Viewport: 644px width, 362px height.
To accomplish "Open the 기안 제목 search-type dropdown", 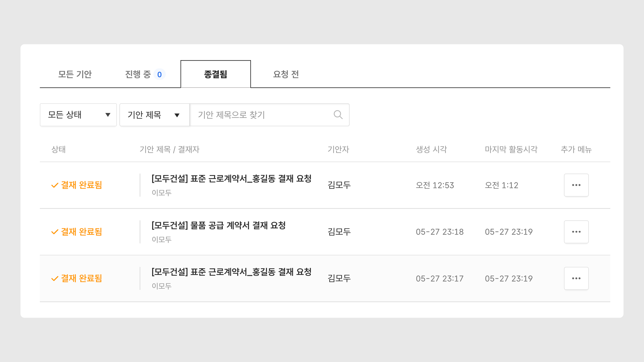I will (x=154, y=115).
